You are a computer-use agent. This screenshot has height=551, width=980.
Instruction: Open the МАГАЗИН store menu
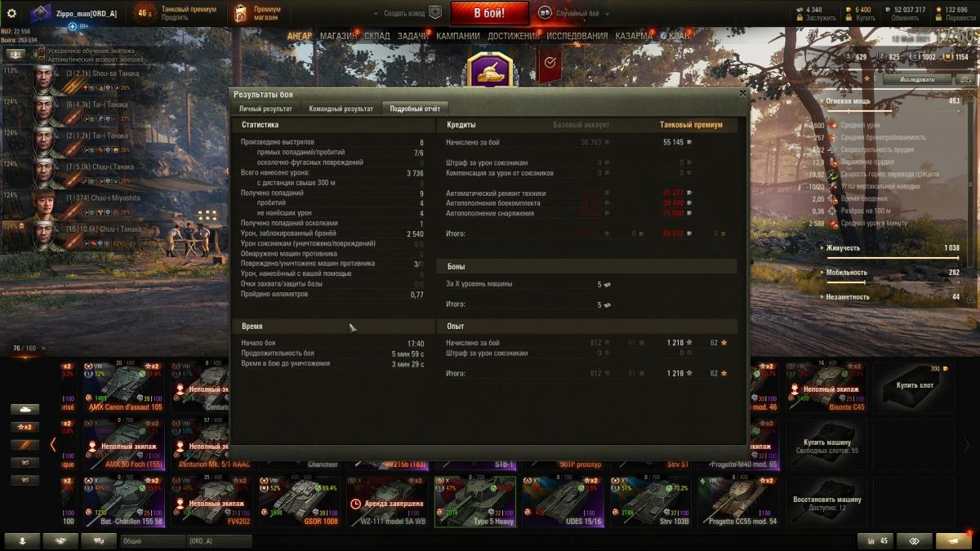click(338, 36)
